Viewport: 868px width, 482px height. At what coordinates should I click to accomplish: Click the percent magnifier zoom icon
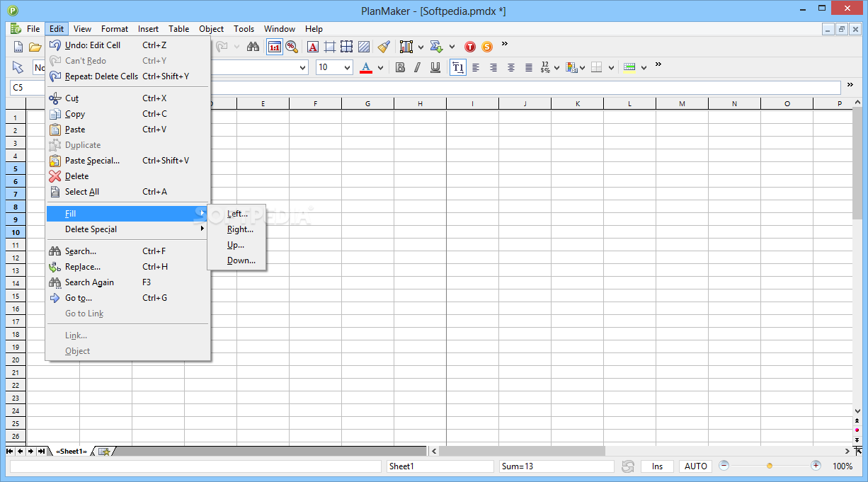point(291,47)
